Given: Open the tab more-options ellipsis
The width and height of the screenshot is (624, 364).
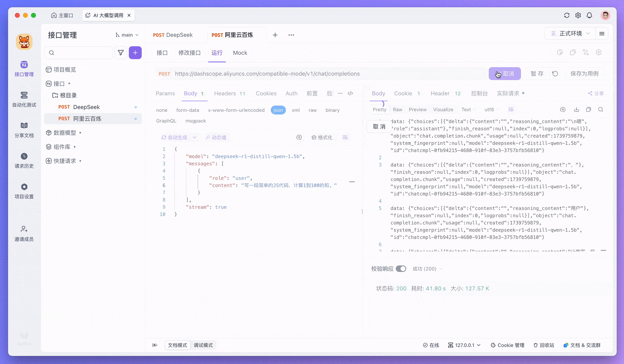Looking at the screenshot, I should coord(291,35).
